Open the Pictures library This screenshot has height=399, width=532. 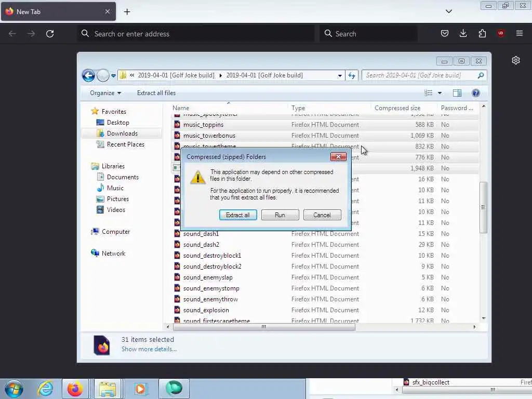pos(118,199)
